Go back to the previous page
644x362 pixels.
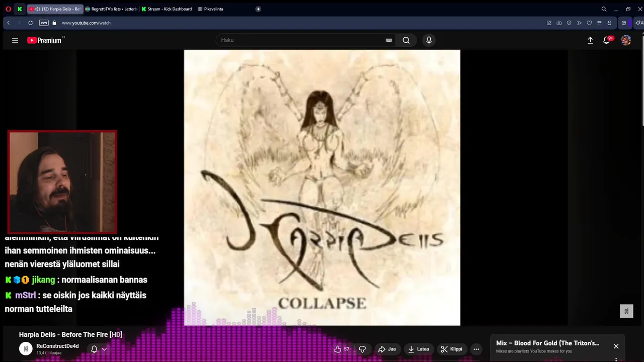(x=9, y=23)
